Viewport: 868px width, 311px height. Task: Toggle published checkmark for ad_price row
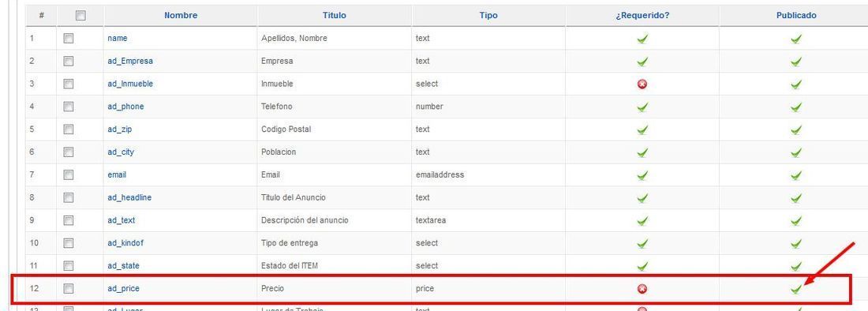(795, 289)
